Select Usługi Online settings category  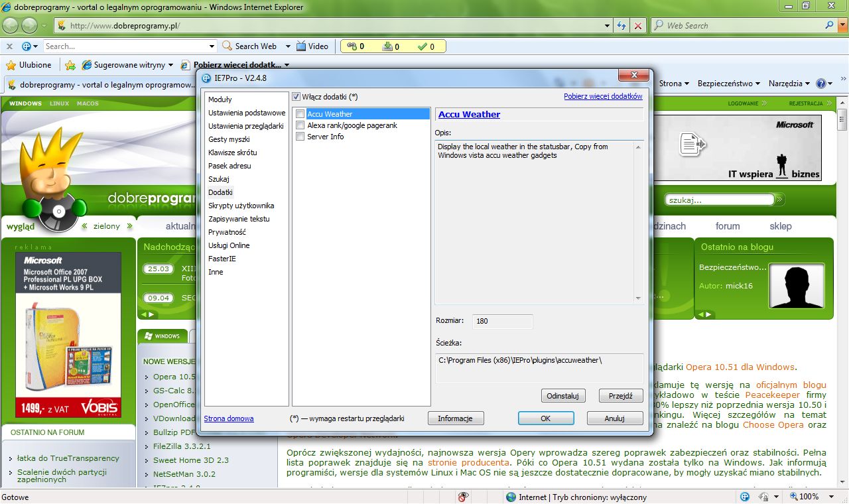tap(229, 245)
